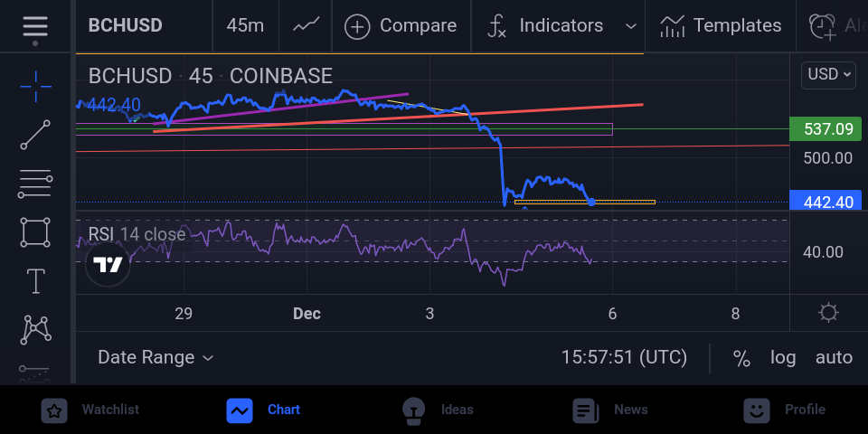Open Watchlist star icon tab
Image resolution: width=868 pixels, height=434 pixels.
(x=54, y=410)
